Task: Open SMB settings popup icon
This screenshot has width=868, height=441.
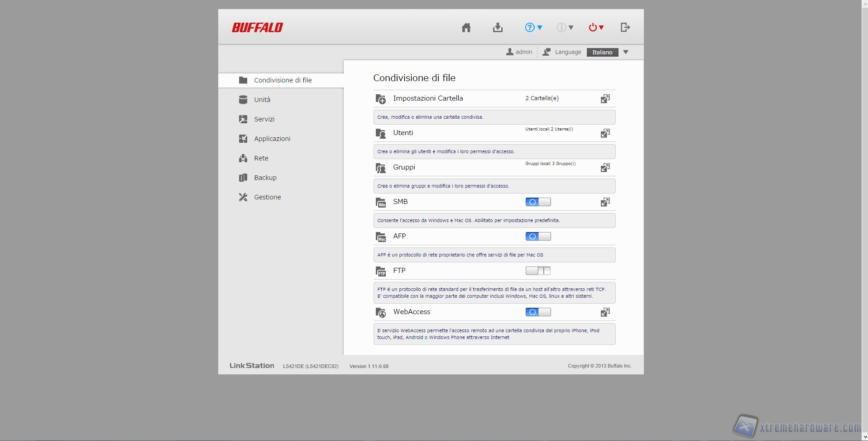Action: pyautogui.click(x=605, y=202)
